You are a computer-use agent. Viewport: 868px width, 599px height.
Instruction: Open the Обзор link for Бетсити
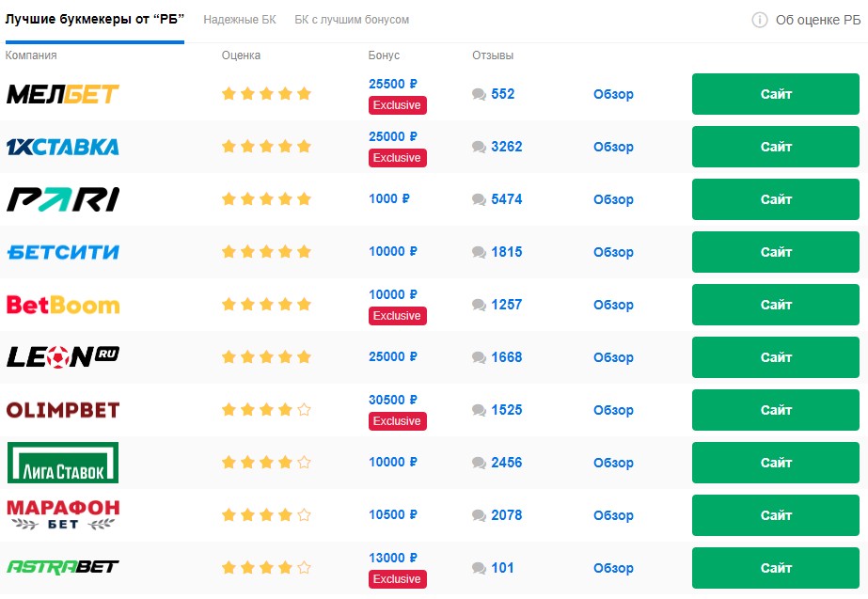tap(613, 252)
